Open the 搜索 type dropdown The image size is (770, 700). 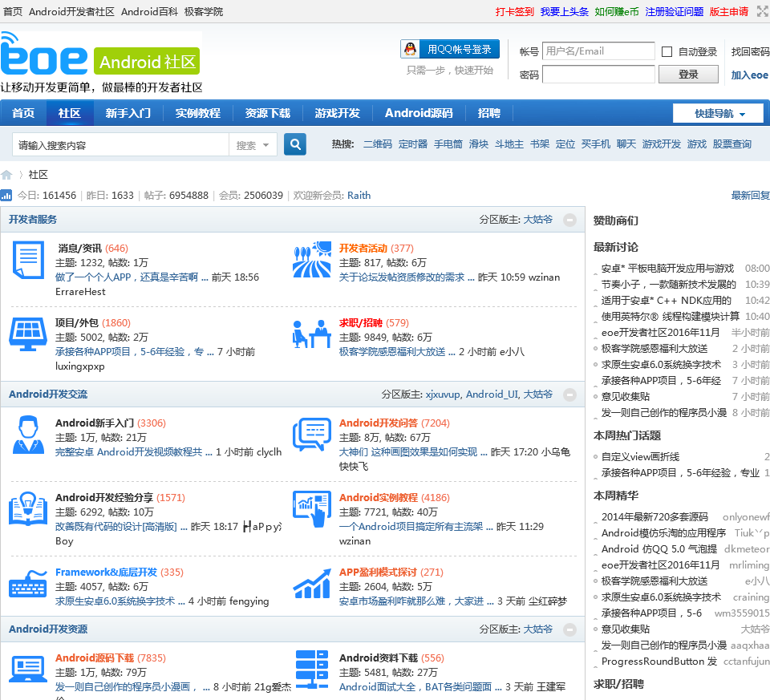point(253,145)
